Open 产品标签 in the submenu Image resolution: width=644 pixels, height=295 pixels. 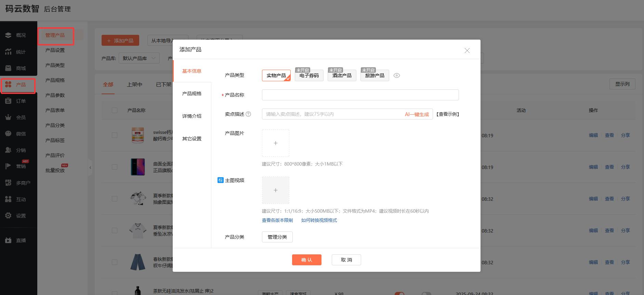tap(55, 140)
